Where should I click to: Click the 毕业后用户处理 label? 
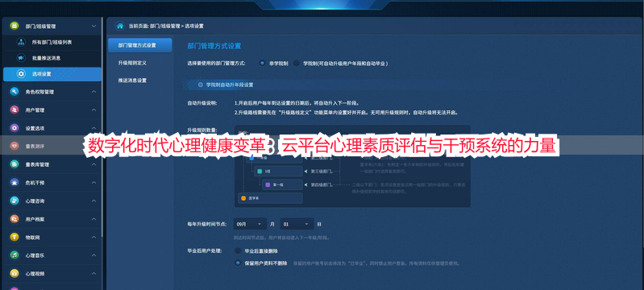pos(204,251)
